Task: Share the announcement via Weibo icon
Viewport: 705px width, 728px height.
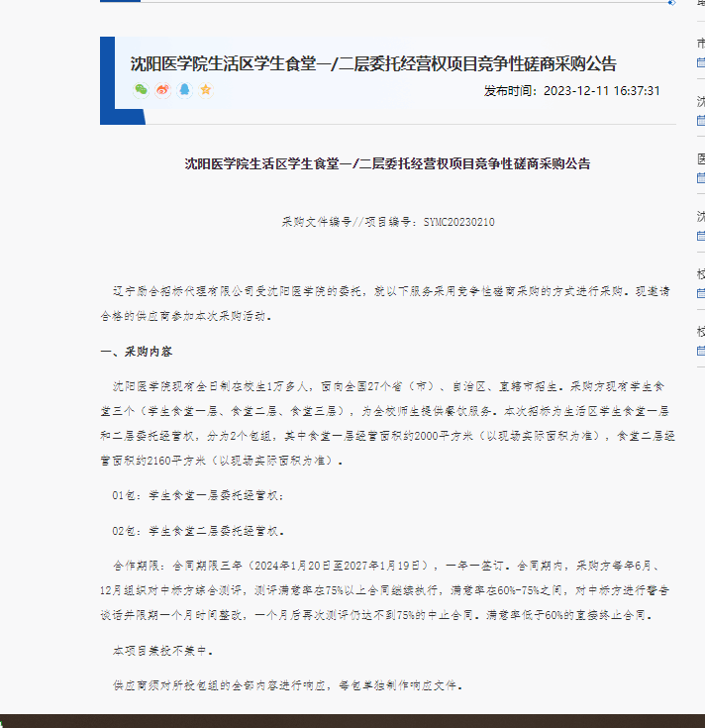Action: pyautogui.click(x=163, y=90)
